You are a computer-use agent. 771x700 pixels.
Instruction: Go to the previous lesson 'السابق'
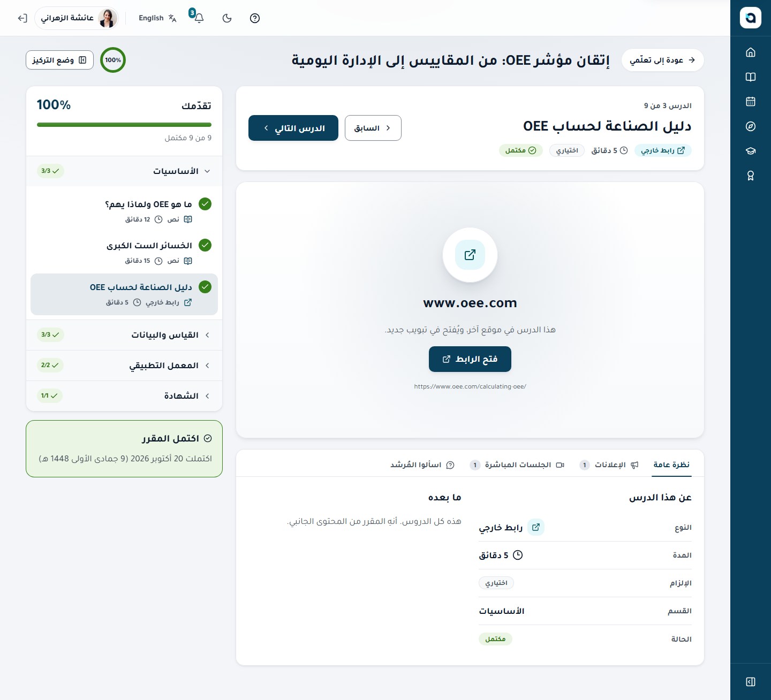[373, 128]
